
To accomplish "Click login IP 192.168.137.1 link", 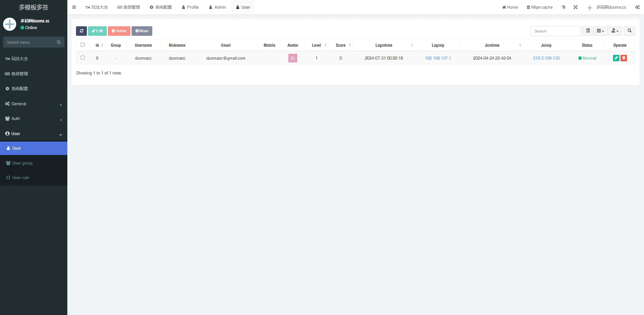I will click(x=438, y=58).
